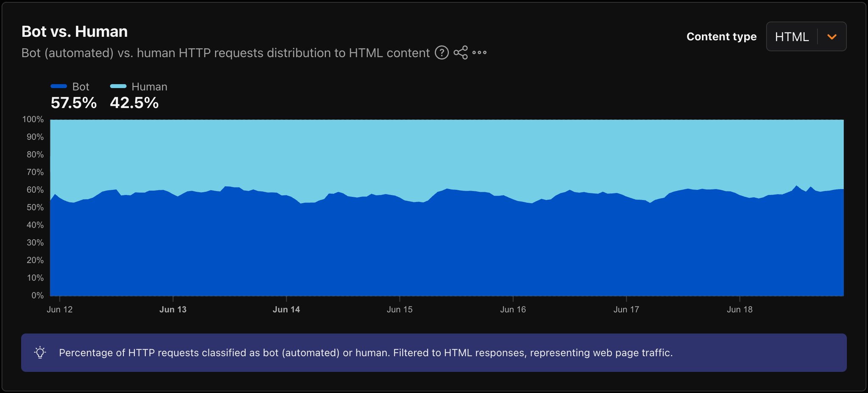Click the info banner text about HTML responses
This screenshot has width=868, height=393.
(366, 353)
